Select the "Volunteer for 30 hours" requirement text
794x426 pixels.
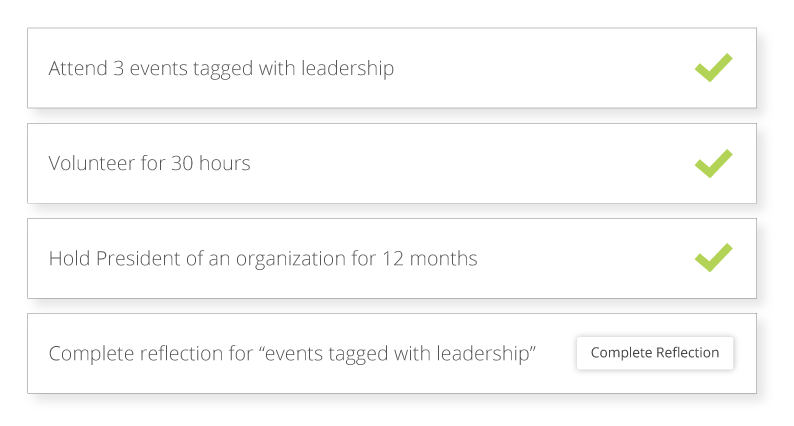tap(149, 163)
